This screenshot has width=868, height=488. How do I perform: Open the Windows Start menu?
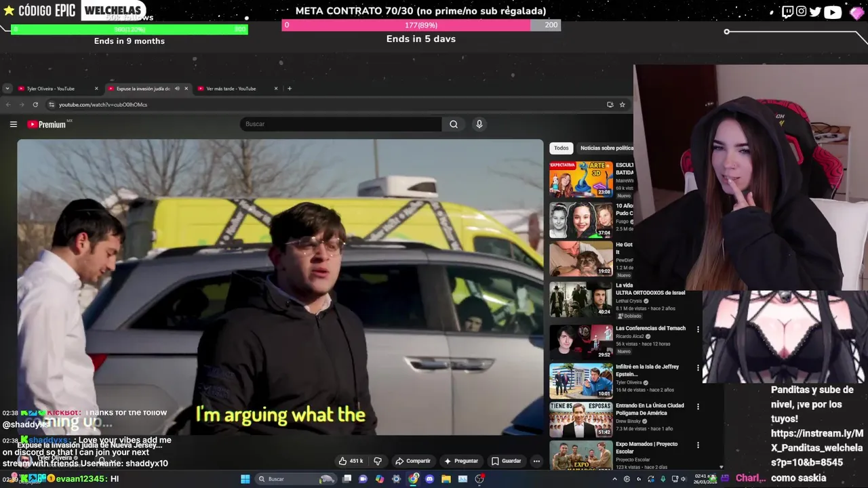(245, 479)
